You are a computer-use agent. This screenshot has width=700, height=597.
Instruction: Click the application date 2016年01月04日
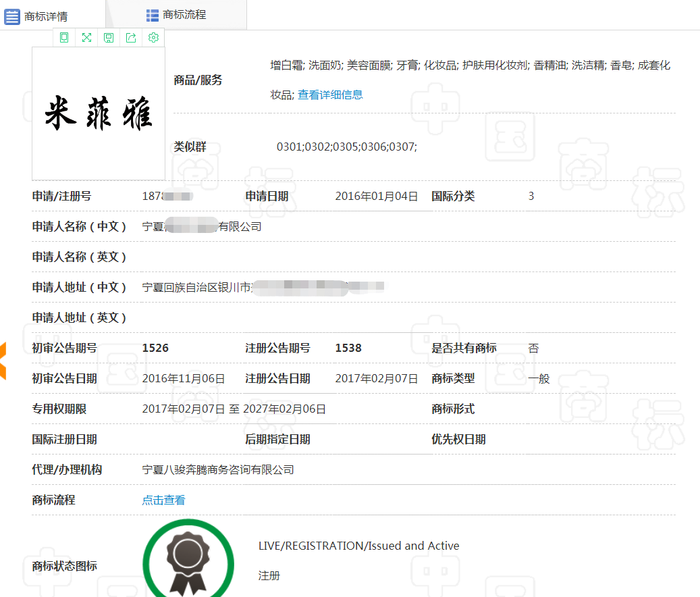(x=377, y=197)
